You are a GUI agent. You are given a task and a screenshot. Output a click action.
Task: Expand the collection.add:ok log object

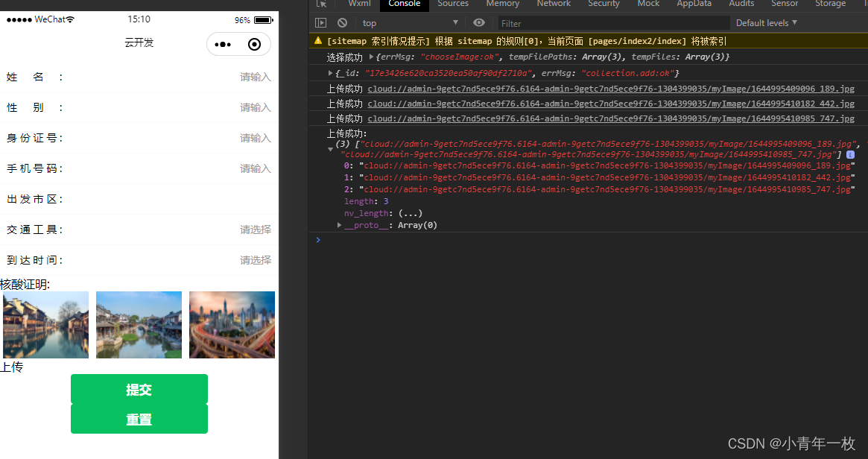click(x=331, y=73)
